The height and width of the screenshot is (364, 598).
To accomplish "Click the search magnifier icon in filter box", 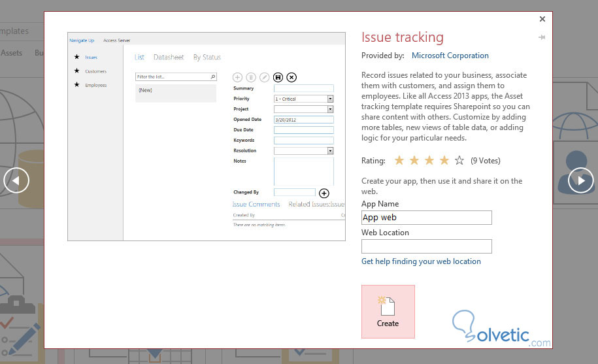I will coord(213,76).
